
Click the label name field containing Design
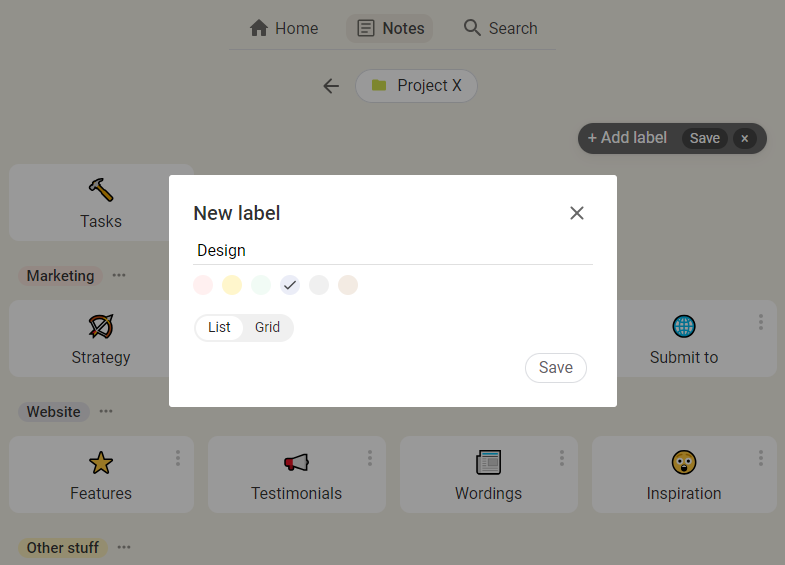point(393,251)
